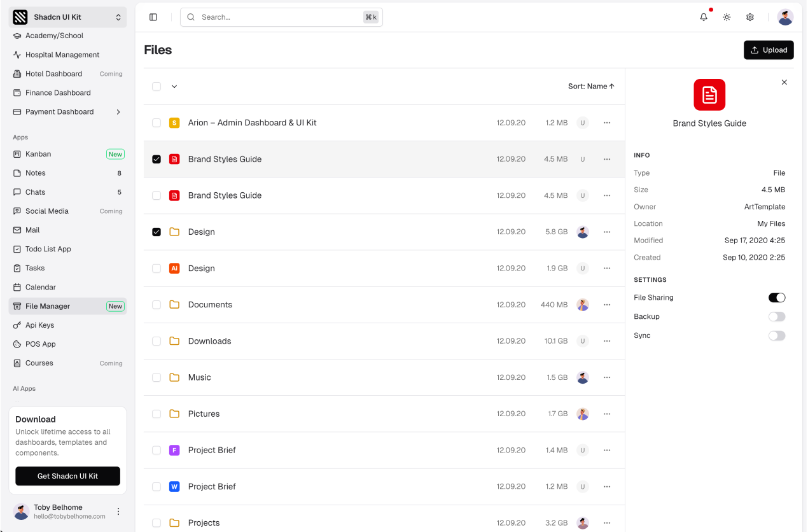The image size is (808, 532).
Task: Open Calendar in sidebar
Action: [67, 288]
